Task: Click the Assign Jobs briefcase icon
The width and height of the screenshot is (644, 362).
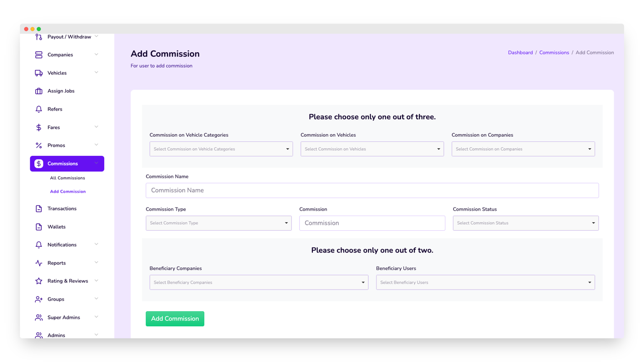Action: click(x=39, y=91)
